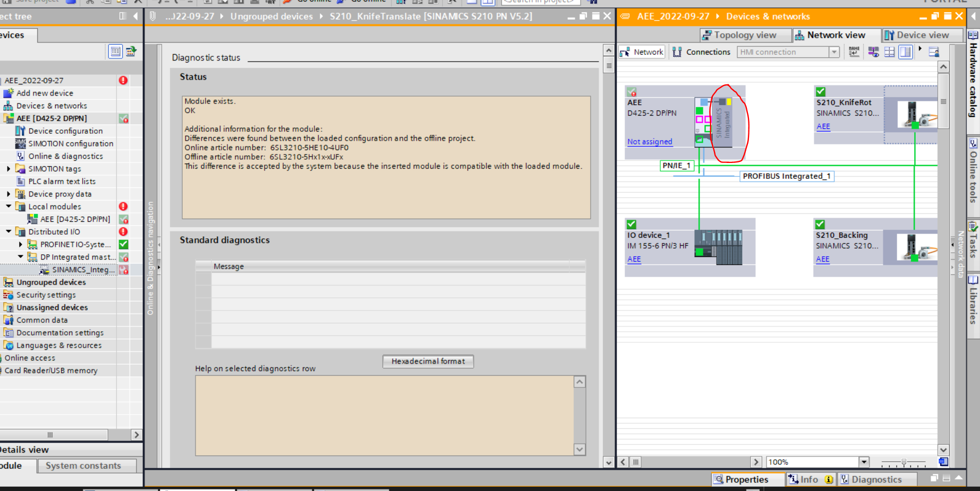Click the IO device_1 module image
The height and width of the screenshot is (491, 980).
pyautogui.click(x=718, y=247)
